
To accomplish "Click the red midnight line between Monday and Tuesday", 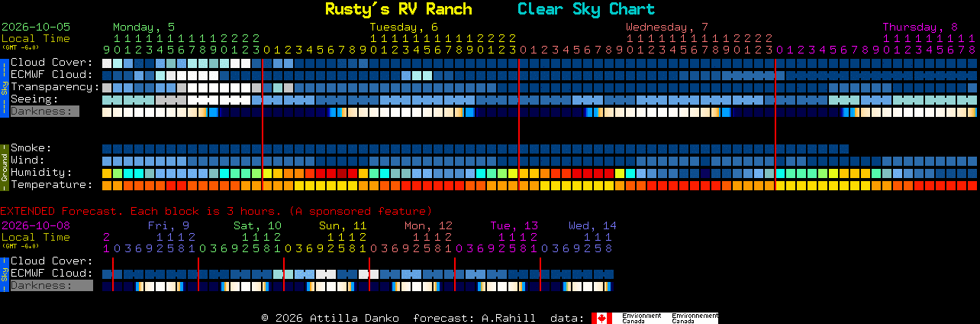I will [263, 124].
